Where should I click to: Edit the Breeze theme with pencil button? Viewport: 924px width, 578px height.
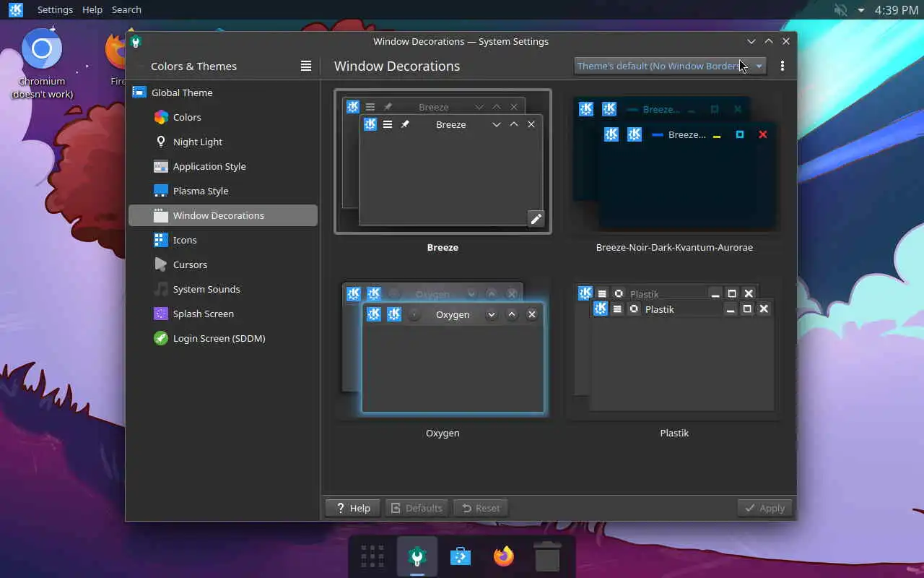pyautogui.click(x=536, y=219)
